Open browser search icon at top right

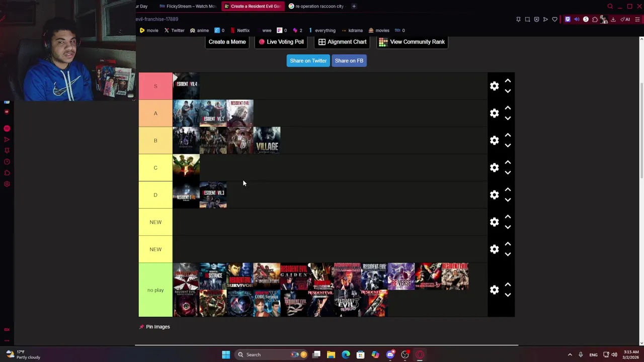click(x=610, y=6)
